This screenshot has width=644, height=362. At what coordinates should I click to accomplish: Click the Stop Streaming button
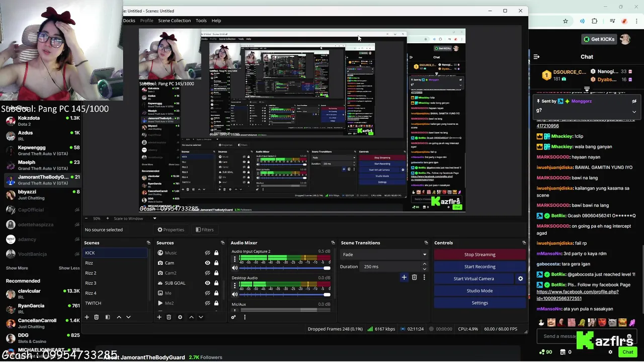click(479, 254)
